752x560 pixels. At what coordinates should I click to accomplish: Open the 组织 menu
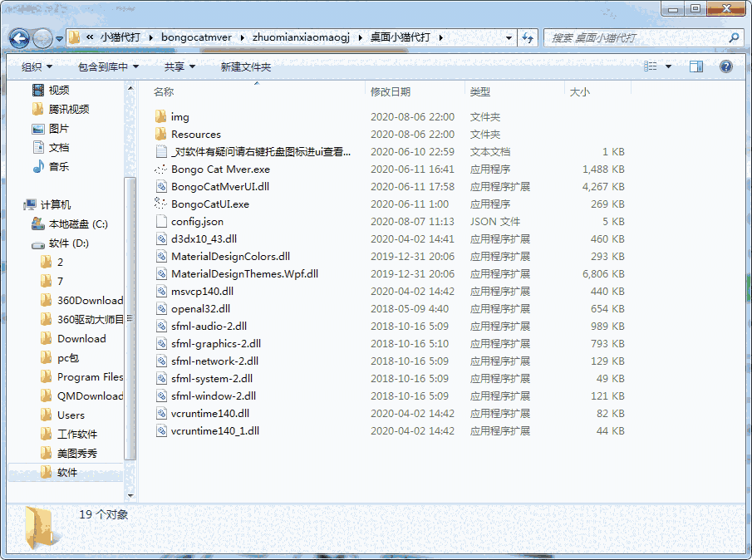tap(37, 67)
